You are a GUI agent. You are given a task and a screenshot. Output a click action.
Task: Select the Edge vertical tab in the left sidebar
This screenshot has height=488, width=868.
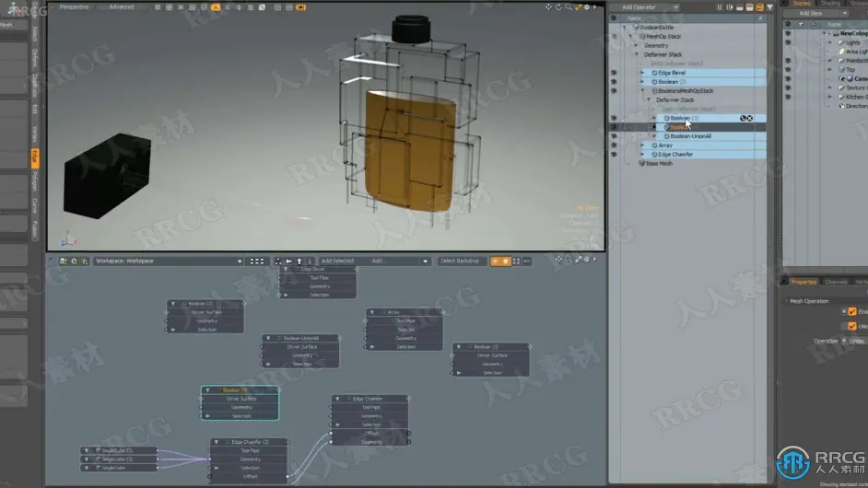pyautogui.click(x=35, y=157)
